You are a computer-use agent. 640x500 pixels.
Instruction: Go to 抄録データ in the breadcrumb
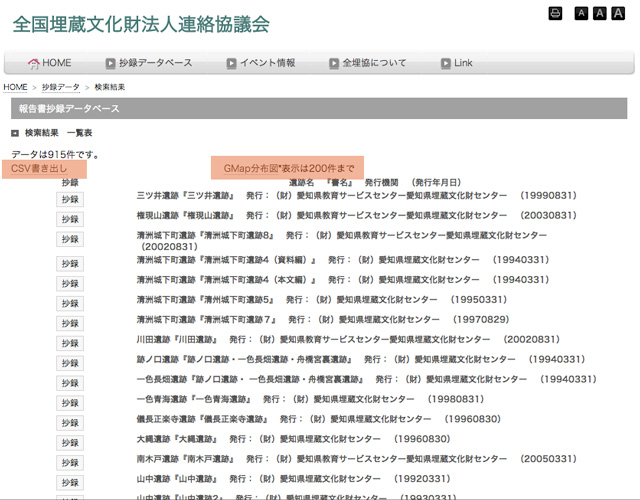60,87
